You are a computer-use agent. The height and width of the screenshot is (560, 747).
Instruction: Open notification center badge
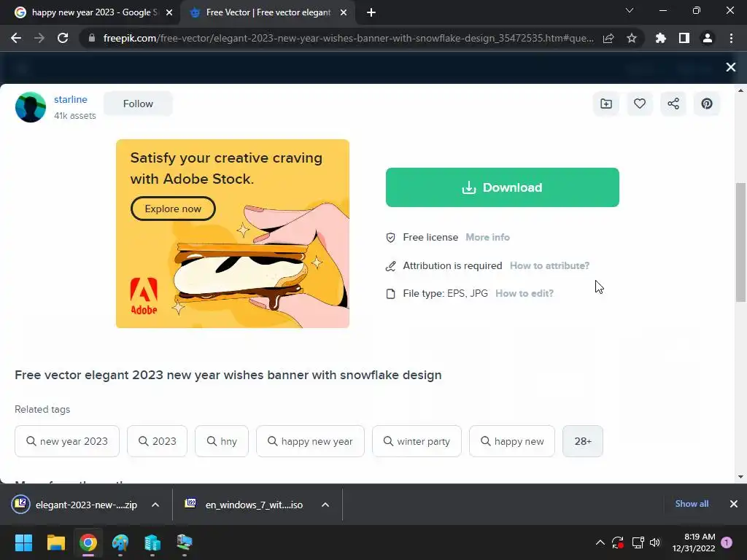point(727,542)
